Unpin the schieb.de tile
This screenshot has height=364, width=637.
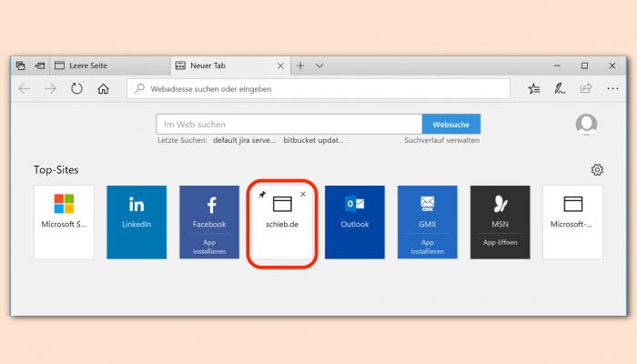point(262,195)
